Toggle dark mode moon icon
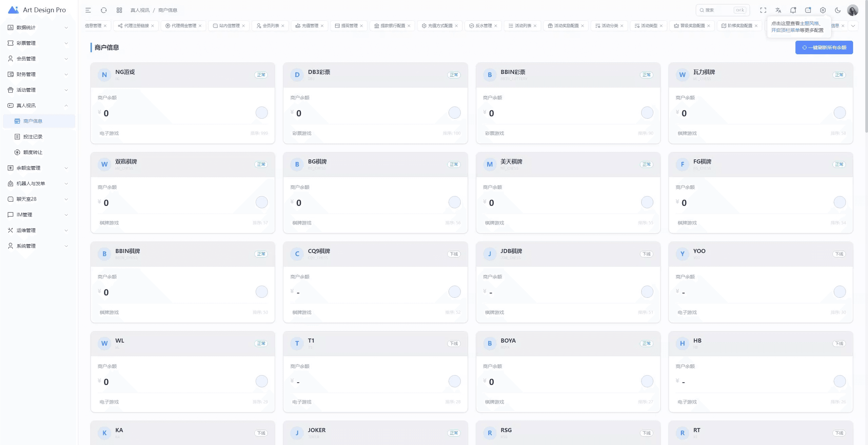Image resolution: width=868 pixels, height=445 pixels. pyautogui.click(x=838, y=10)
